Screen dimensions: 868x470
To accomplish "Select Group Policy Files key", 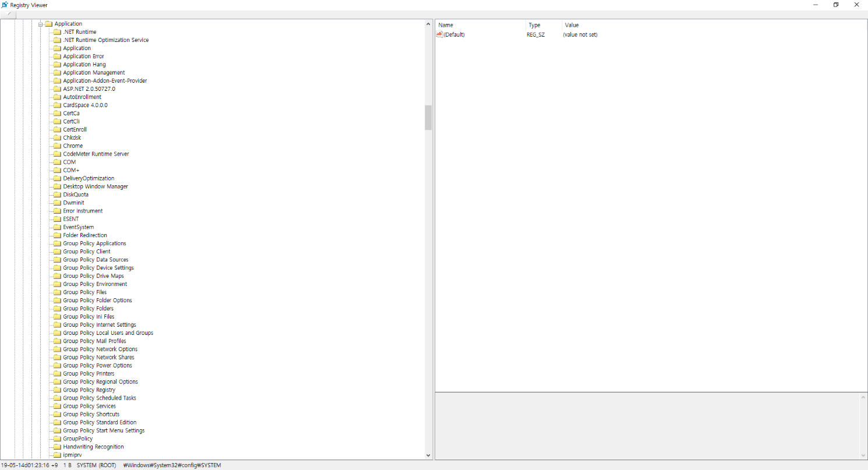I will (x=85, y=293).
